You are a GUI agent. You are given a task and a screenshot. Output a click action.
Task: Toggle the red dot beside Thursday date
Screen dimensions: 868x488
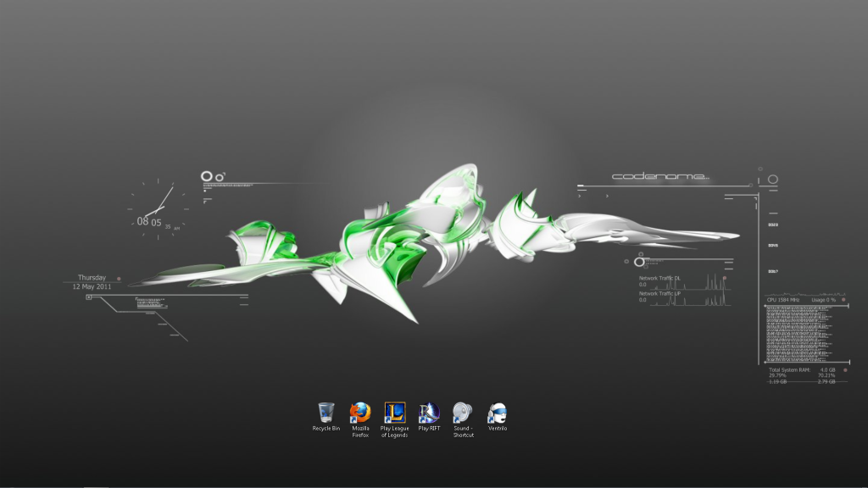(119, 278)
